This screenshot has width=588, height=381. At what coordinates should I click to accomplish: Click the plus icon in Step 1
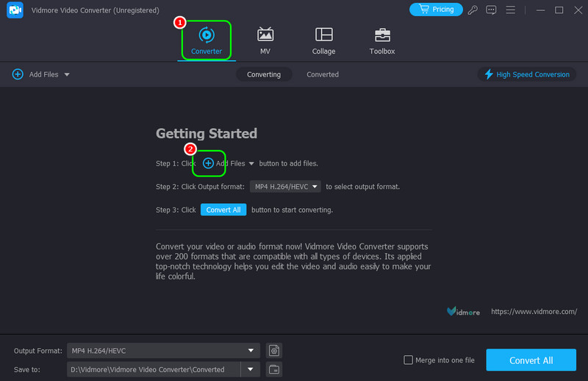pos(208,163)
